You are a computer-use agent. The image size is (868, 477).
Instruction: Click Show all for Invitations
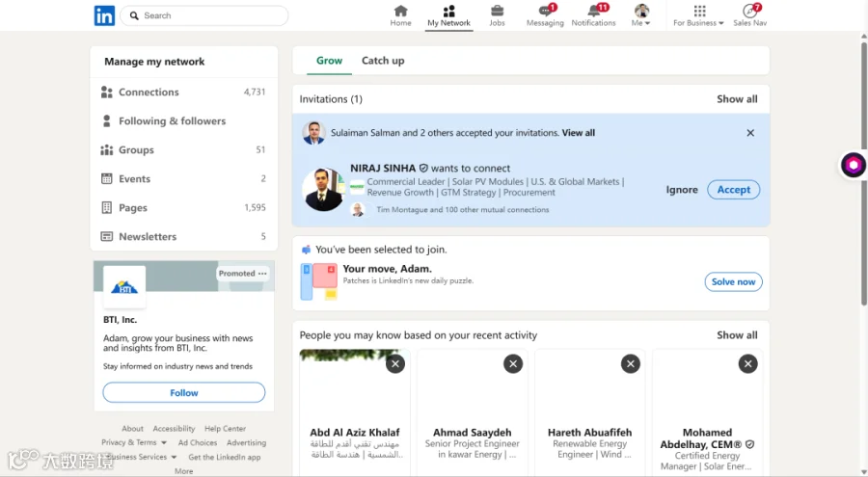click(737, 99)
